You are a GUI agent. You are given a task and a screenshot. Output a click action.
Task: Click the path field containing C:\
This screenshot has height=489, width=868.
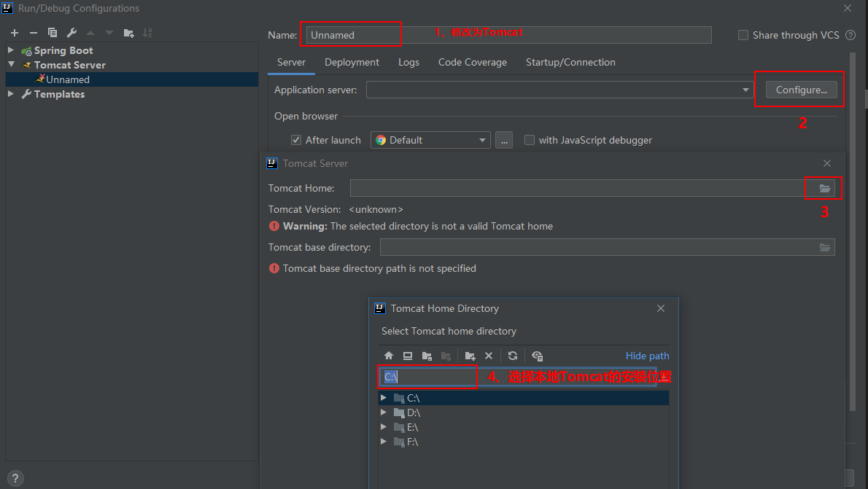click(x=518, y=377)
